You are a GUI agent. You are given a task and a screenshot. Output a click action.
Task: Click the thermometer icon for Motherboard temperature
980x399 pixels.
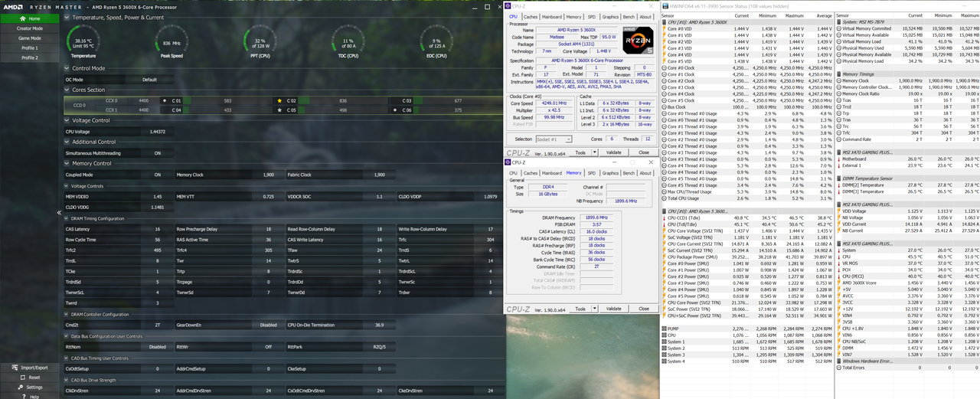click(839, 159)
